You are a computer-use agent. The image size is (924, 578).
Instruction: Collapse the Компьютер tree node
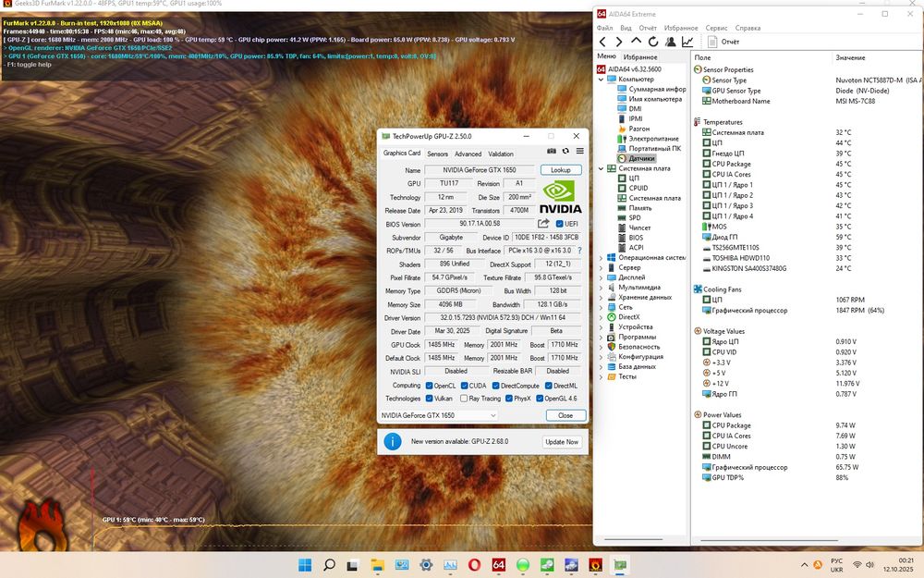coord(601,80)
